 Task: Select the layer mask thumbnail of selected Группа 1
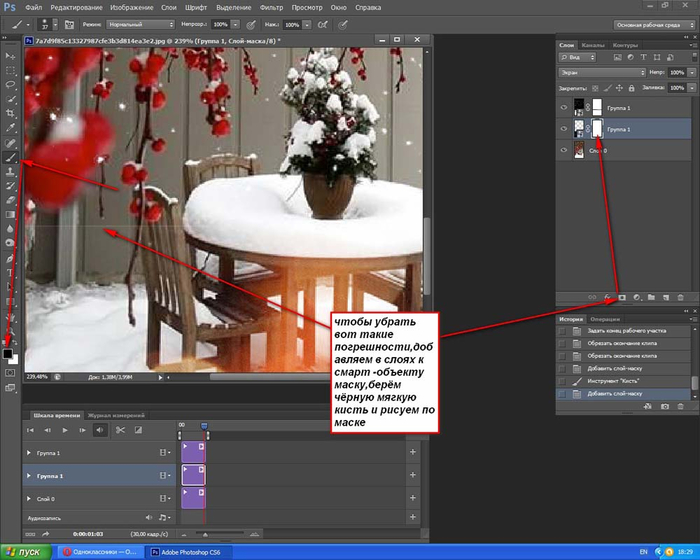coord(597,129)
